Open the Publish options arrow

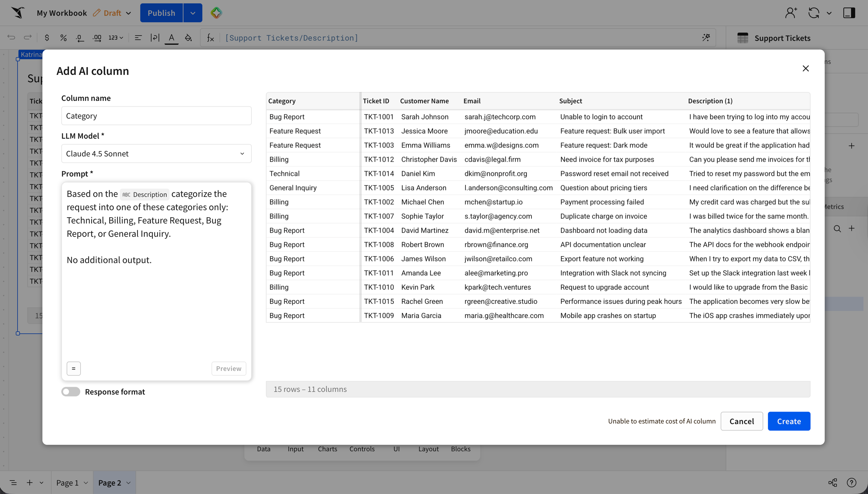192,13
